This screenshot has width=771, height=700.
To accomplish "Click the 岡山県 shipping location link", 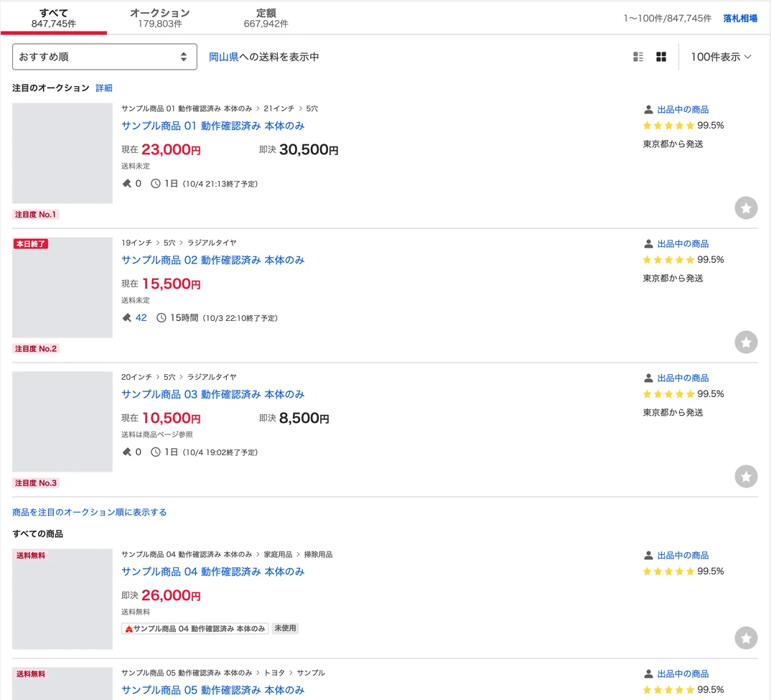I will 224,57.
